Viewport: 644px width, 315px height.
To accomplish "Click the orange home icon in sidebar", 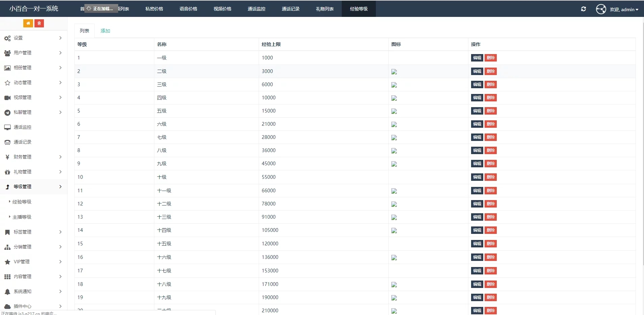I will 28,23.
